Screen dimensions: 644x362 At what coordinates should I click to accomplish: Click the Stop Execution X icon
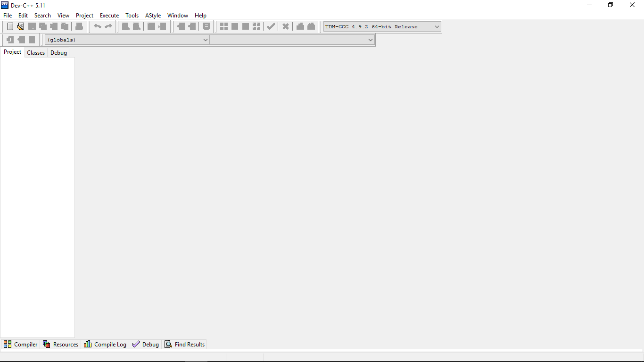click(286, 26)
